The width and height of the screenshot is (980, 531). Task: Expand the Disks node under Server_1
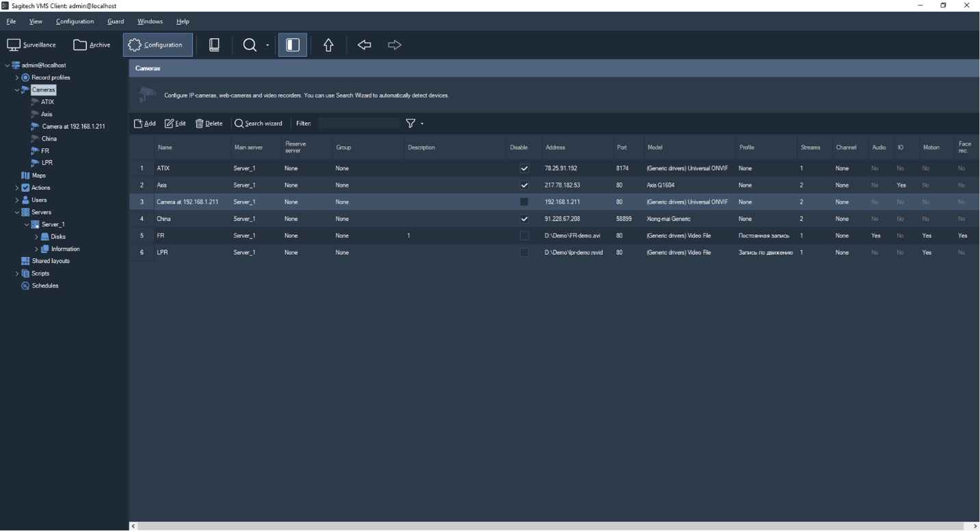point(36,237)
